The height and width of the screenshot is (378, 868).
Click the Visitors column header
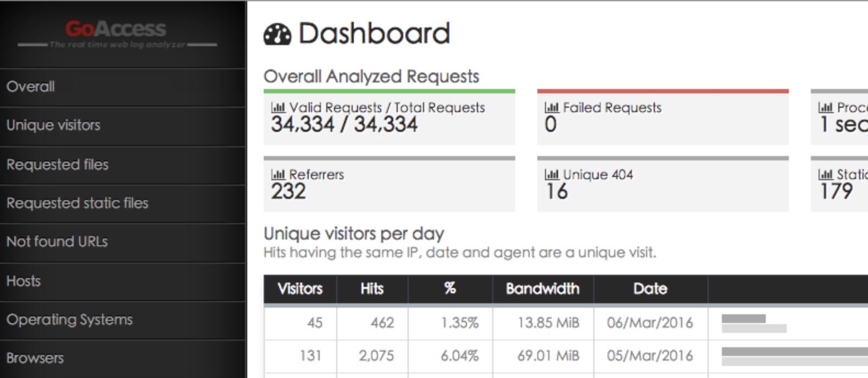pyautogui.click(x=300, y=289)
